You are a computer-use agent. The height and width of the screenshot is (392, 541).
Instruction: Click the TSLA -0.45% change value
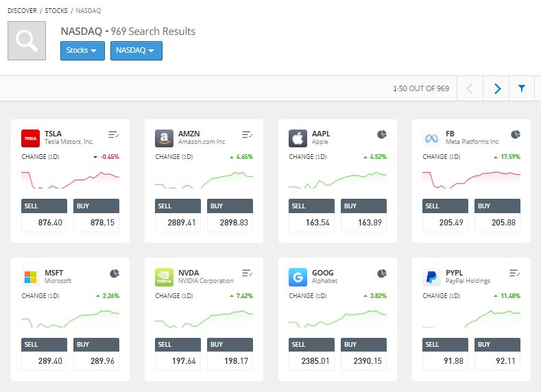[110, 157]
